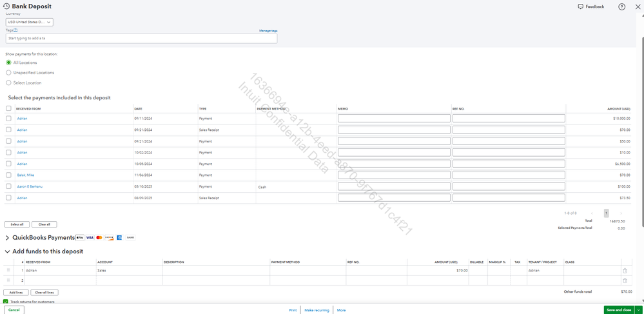Click page number 1 in pagination
Viewport: 644px width, 314px height.
tap(606, 213)
